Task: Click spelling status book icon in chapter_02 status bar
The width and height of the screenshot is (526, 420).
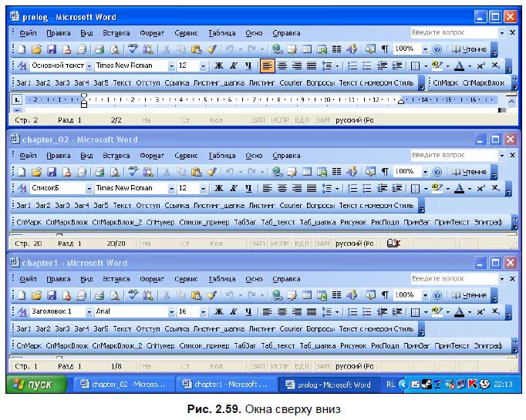Action: click(x=393, y=244)
